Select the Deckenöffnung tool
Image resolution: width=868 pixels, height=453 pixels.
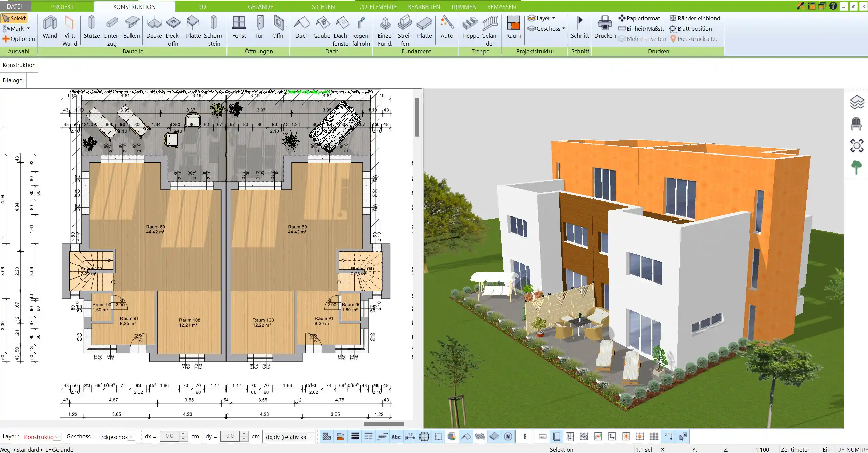174,31
